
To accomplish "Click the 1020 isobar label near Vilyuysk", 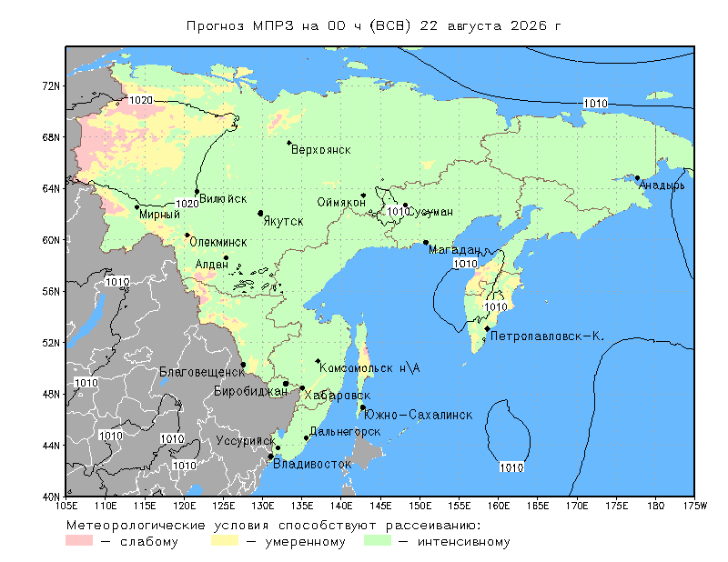I will 187,204.
